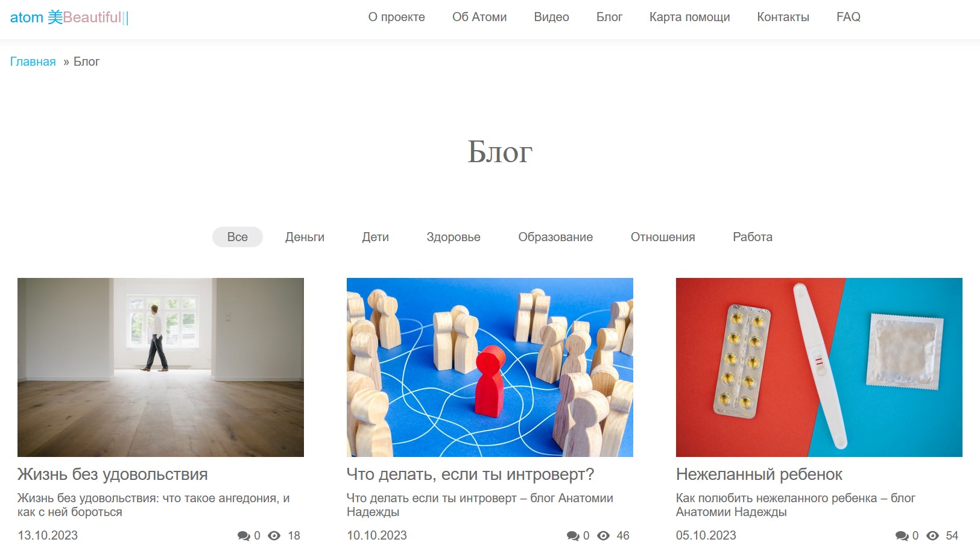The image size is (980, 545).
Task: Show posts in Отношения category
Action: 663,237
